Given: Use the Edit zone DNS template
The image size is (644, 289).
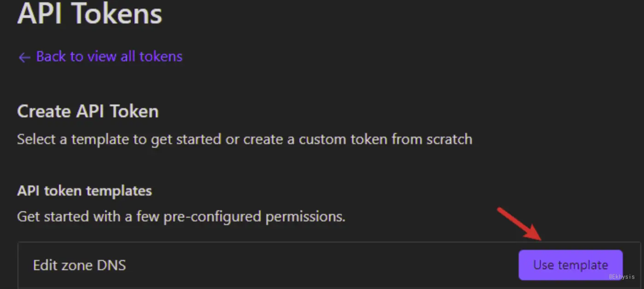Looking at the screenshot, I should pos(570,265).
